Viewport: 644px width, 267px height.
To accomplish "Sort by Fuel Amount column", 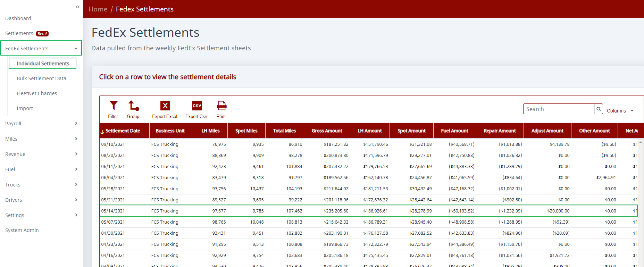I will click(x=455, y=131).
